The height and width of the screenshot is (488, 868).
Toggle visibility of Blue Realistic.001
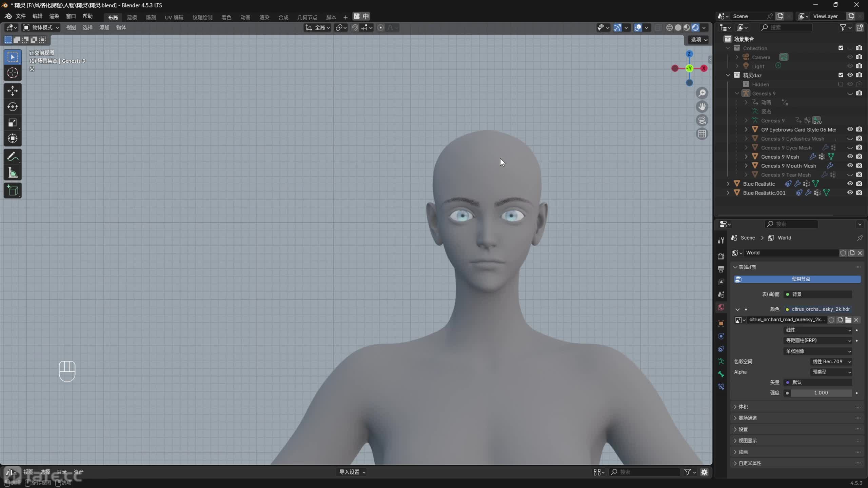pos(850,193)
